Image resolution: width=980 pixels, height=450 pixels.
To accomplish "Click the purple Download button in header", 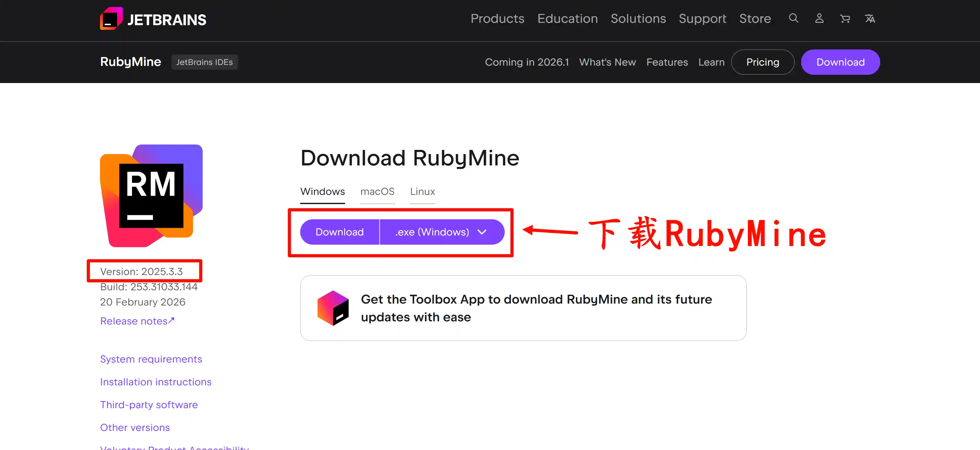I will [840, 62].
